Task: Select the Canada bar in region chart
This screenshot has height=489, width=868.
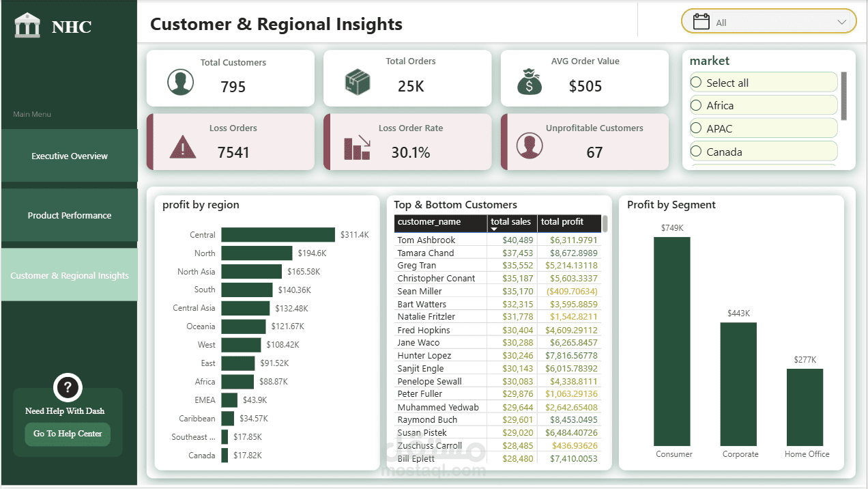Action: coord(225,456)
